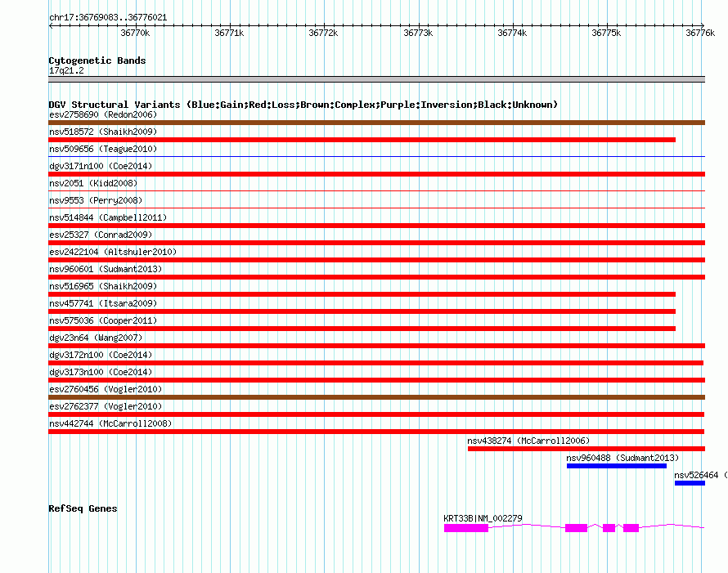Select nsv509656 (Teague2010) label
The width and height of the screenshot is (728, 573).
point(103,149)
